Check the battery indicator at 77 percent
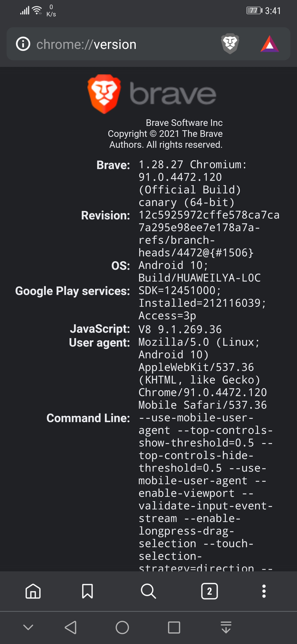This screenshot has height=644, width=297. (x=253, y=11)
